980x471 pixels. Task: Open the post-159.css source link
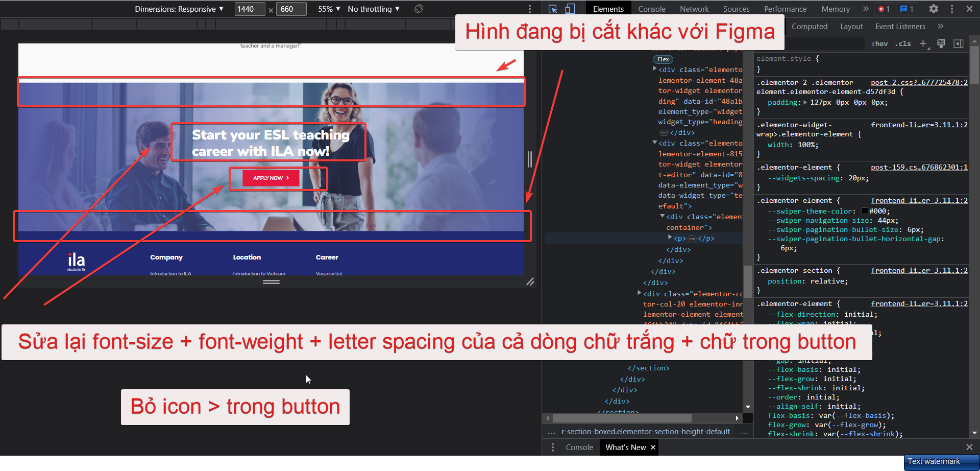click(919, 167)
